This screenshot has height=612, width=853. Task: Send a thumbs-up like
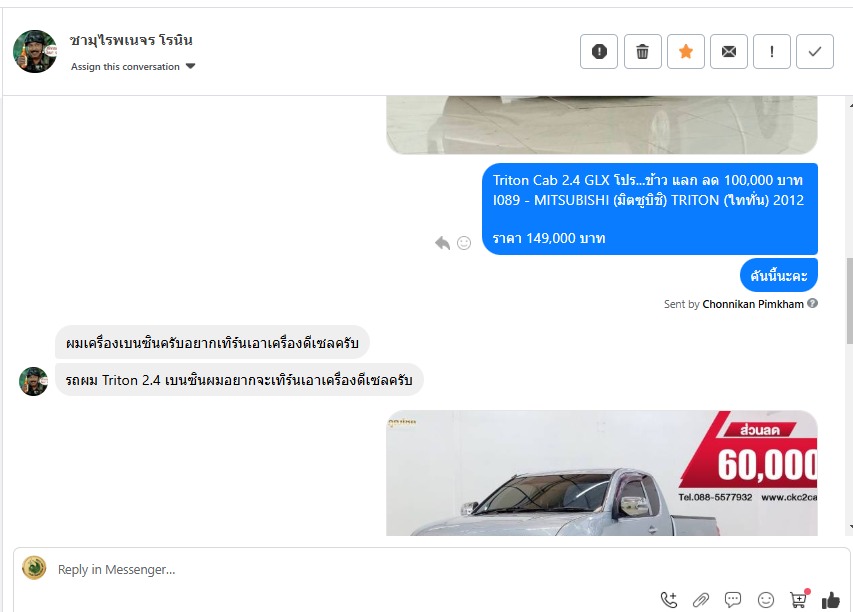(x=831, y=600)
